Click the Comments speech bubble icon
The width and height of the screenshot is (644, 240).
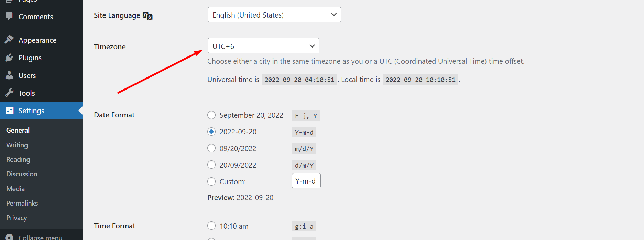point(9,16)
